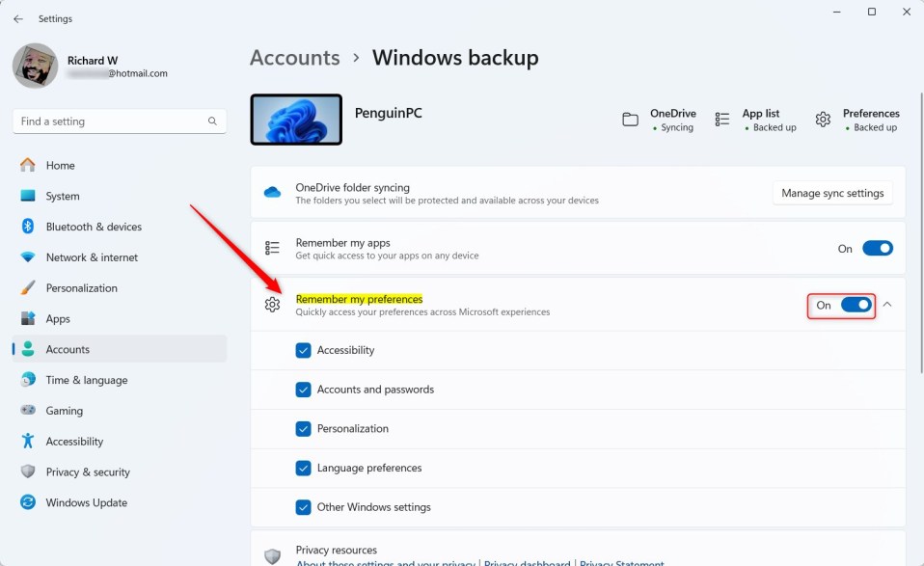The image size is (924, 566).
Task: Click the OneDrive cloud icon
Action: [272, 193]
